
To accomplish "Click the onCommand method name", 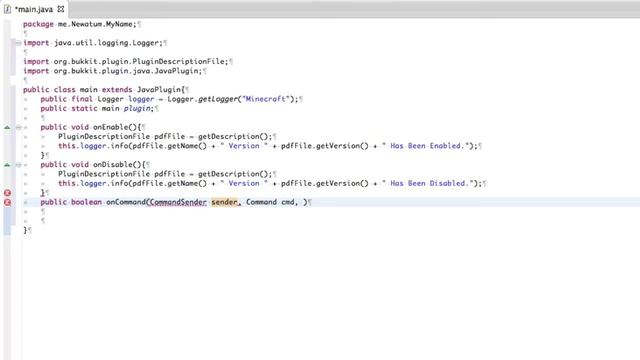I will 125,202.
